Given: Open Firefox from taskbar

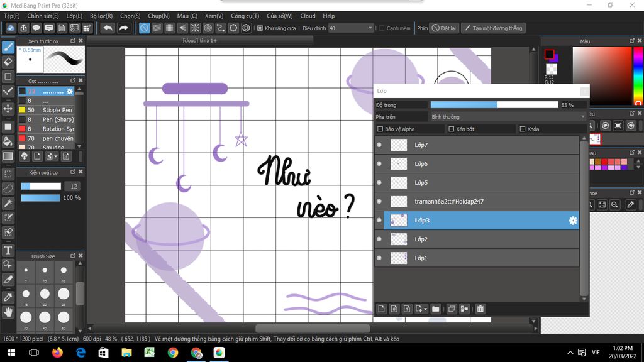Looking at the screenshot, I should pyautogui.click(x=57, y=353).
